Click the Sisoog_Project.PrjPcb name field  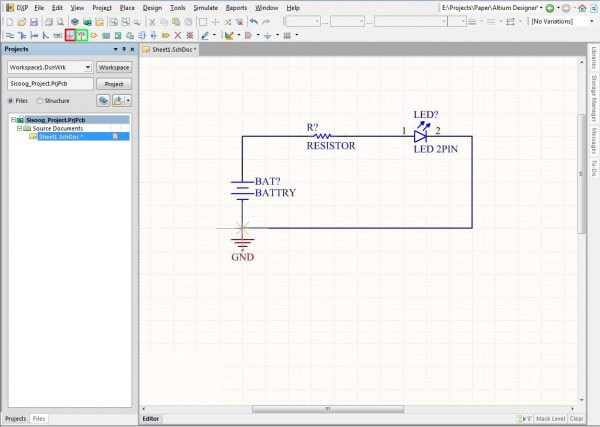tap(50, 84)
